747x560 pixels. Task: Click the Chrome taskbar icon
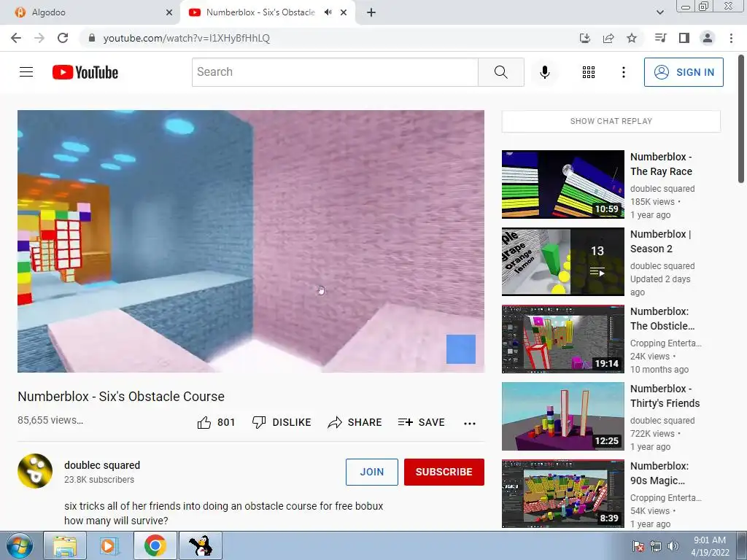(x=155, y=545)
